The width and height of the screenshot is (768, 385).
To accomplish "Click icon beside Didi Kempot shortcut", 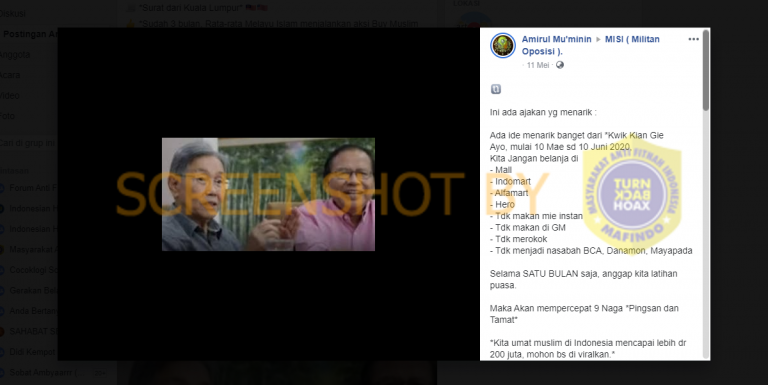I will (1, 352).
